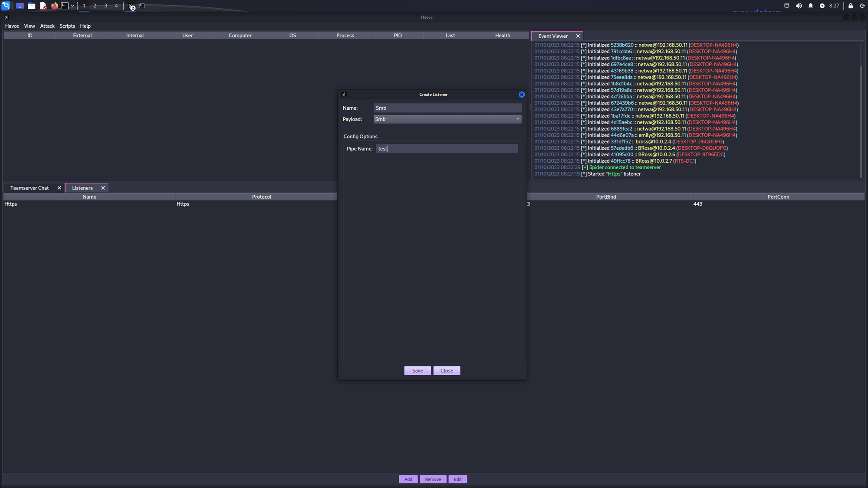868x488 pixels.
Task: Click the PortBind column header
Action: point(606,197)
